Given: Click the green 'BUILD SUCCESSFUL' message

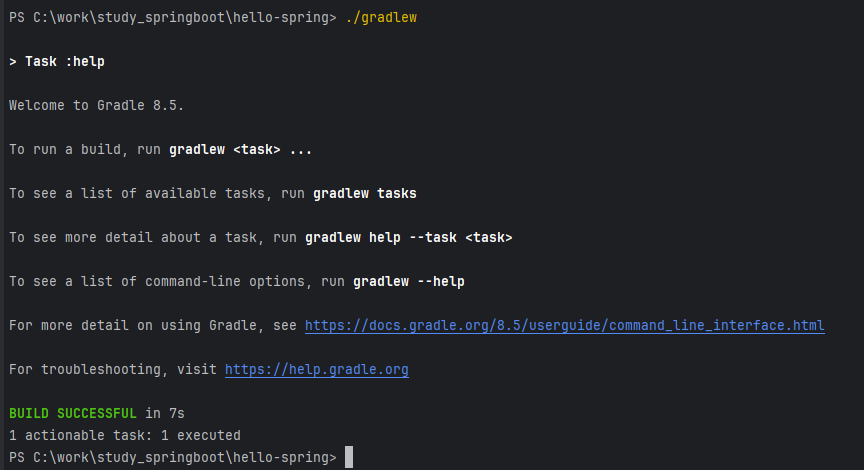Looking at the screenshot, I should (x=73, y=413).
